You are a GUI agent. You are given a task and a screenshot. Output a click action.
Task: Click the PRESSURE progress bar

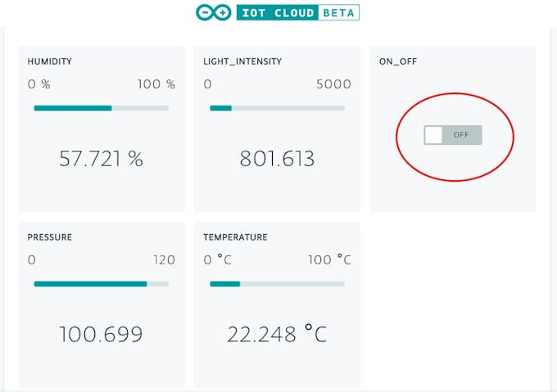tap(101, 284)
